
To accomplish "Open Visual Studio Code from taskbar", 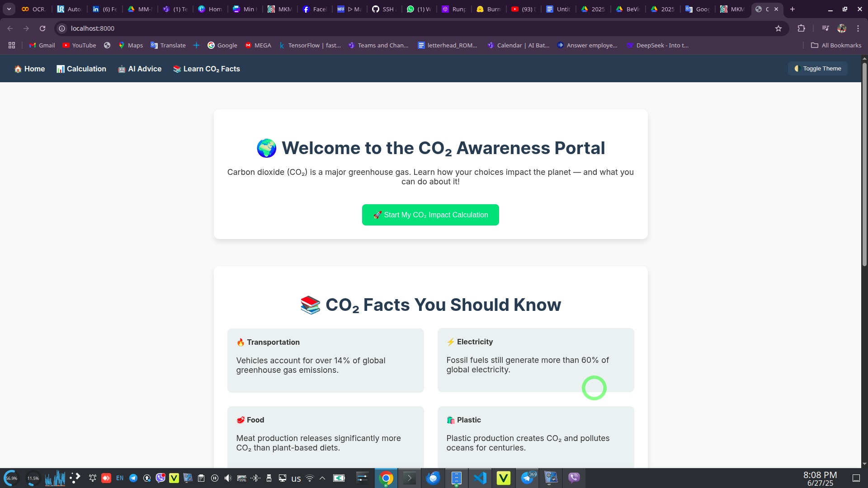I will tap(480, 478).
